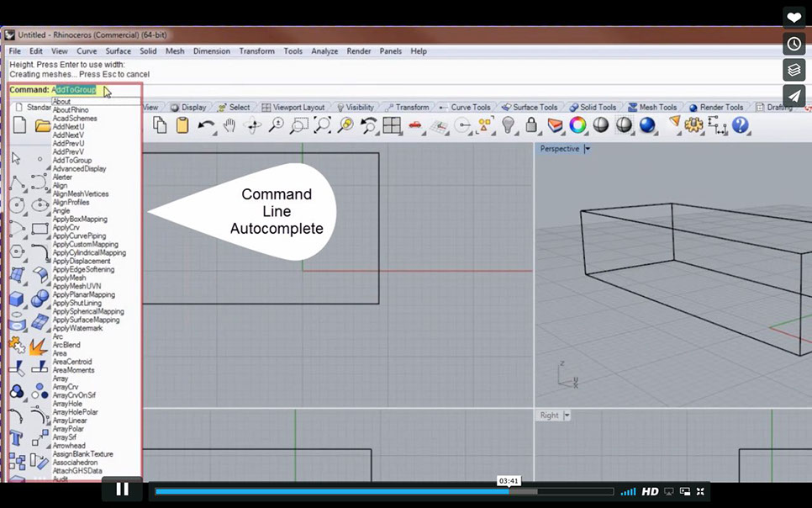
Task: Click the Lock objects padlock icon
Action: coord(531,125)
